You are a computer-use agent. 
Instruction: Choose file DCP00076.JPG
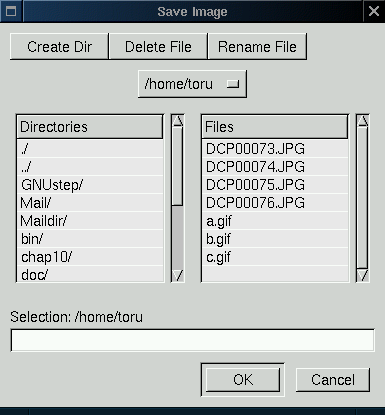pos(275,203)
